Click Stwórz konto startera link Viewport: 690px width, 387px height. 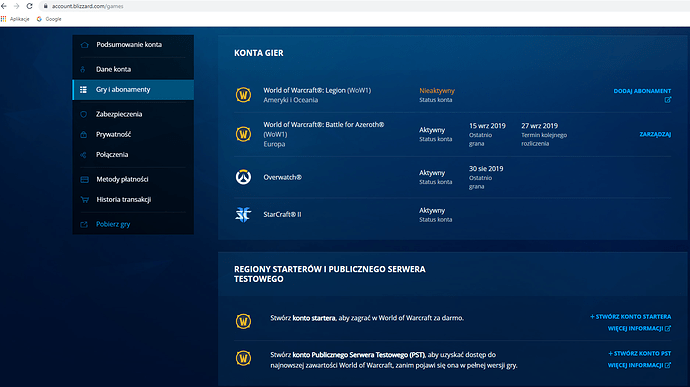tap(631, 317)
